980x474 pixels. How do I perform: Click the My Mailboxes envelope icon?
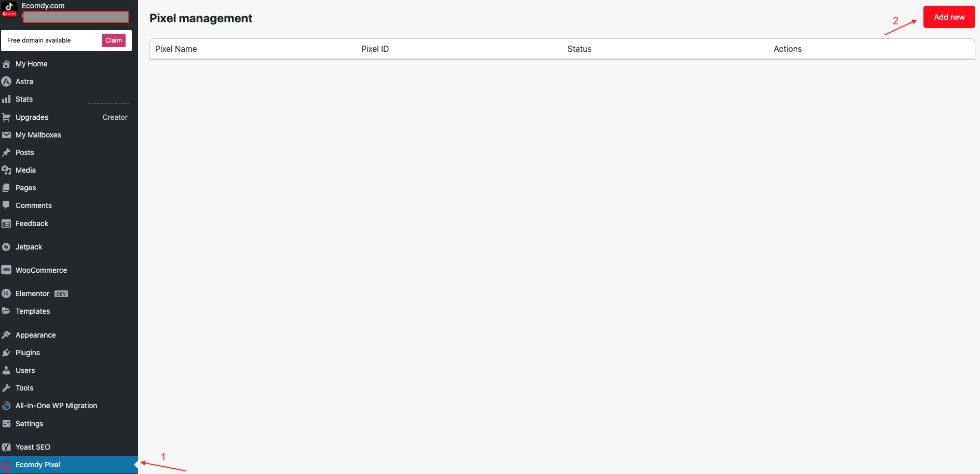click(x=6, y=135)
